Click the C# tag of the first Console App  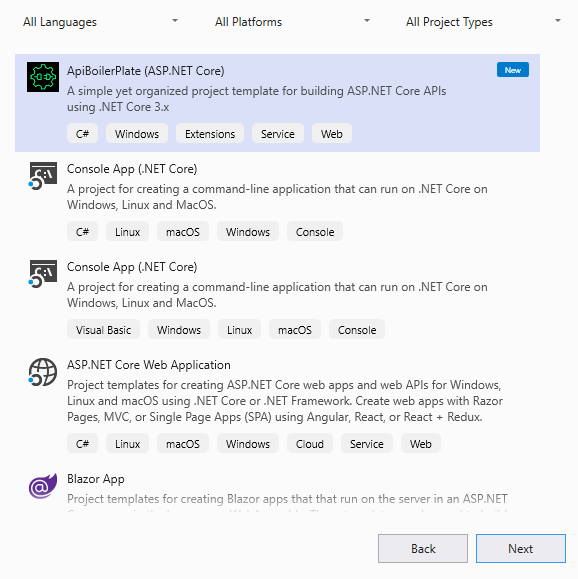pyautogui.click(x=82, y=232)
